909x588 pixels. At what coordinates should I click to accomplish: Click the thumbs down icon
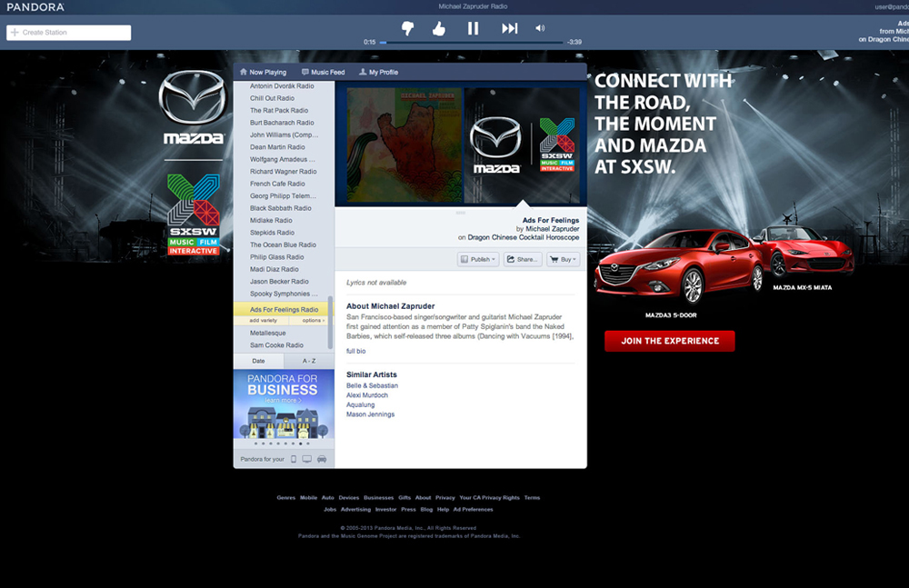[407, 28]
